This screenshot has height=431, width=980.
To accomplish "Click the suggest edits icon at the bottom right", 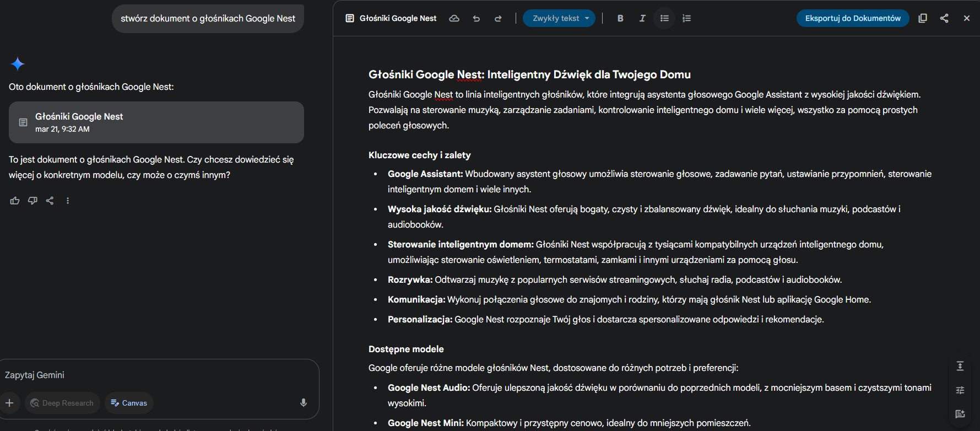I will pyautogui.click(x=960, y=414).
